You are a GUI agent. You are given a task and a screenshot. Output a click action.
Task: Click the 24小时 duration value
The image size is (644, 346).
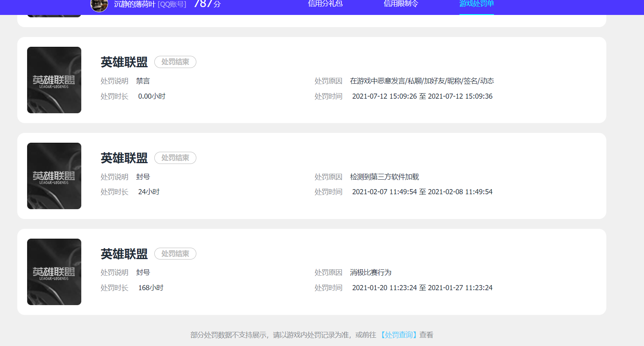[x=149, y=192]
